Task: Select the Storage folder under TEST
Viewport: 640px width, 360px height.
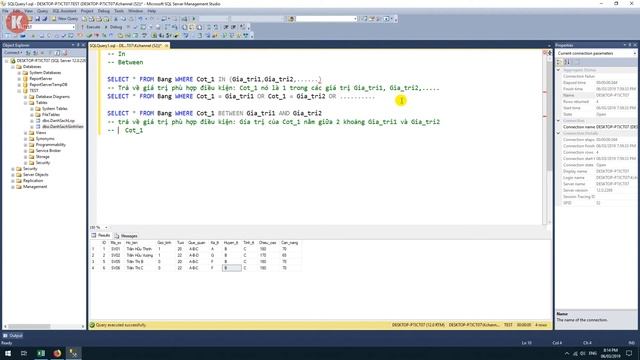Action: coord(42,157)
